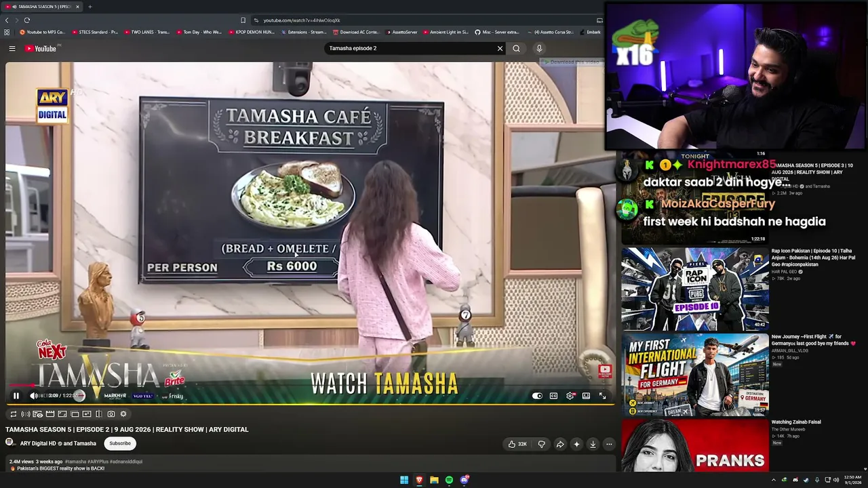Like the video with 32K likes
Image resolution: width=868 pixels, height=488 pixels.
click(517, 444)
